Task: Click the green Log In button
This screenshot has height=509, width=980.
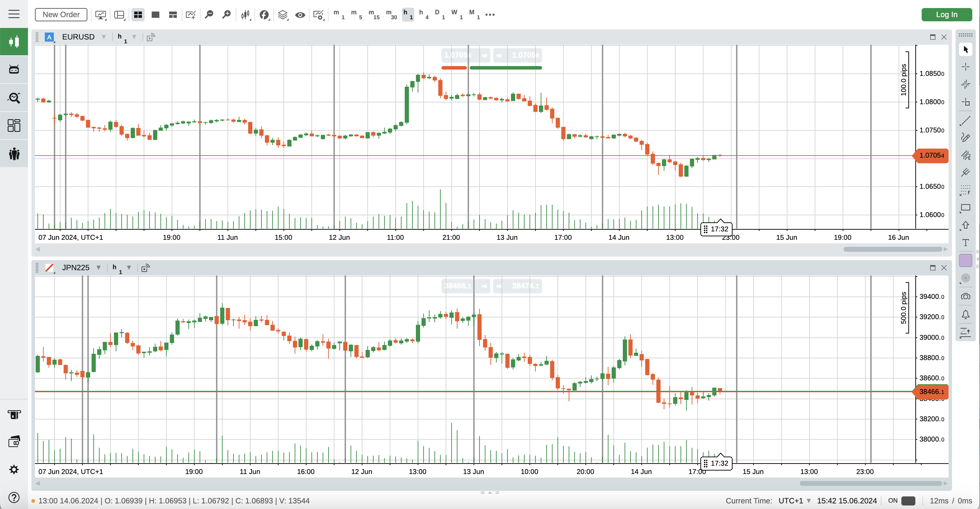Action: coord(946,14)
